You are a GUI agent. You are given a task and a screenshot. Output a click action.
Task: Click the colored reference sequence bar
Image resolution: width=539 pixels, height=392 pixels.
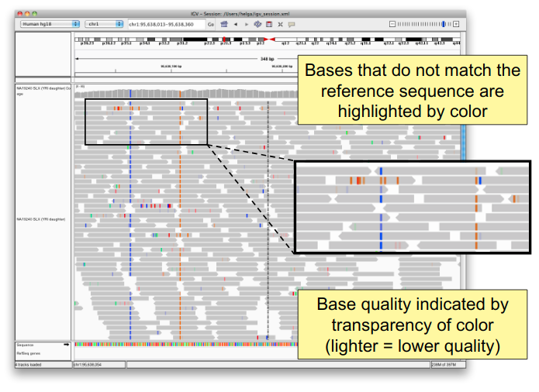click(x=185, y=344)
